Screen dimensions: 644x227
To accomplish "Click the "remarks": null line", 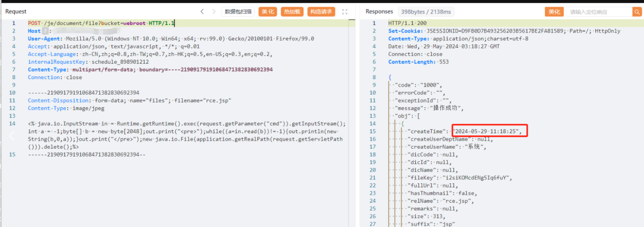I will (x=433, y=209).
